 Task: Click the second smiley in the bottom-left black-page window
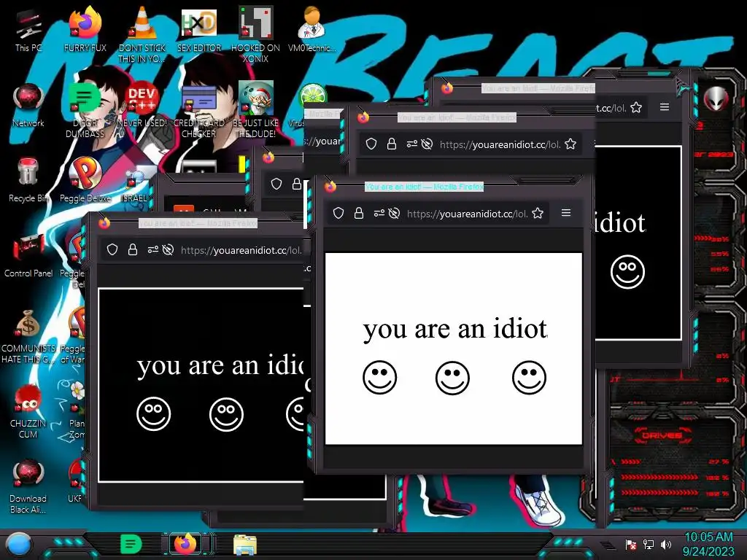click(x=226, y=414)
